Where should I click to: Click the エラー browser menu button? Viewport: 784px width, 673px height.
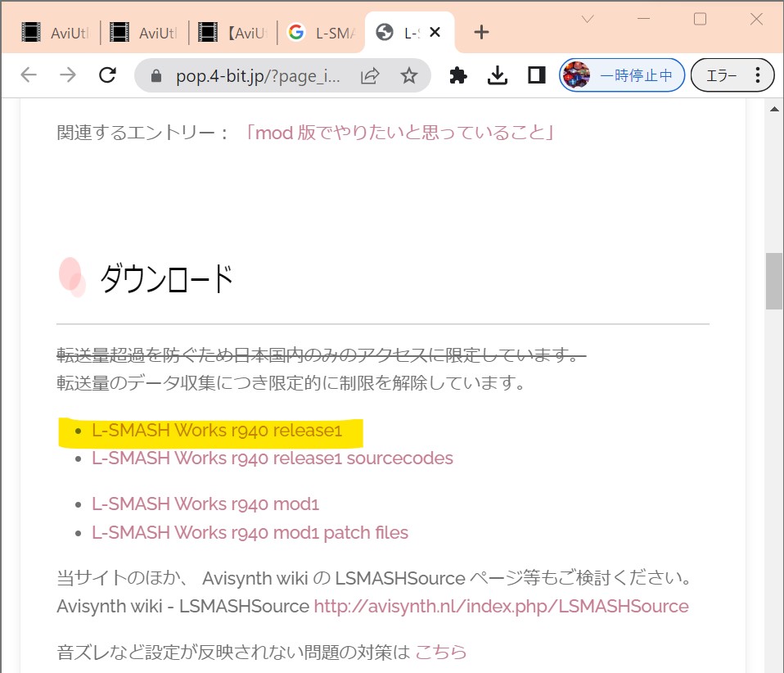point(732,75)
